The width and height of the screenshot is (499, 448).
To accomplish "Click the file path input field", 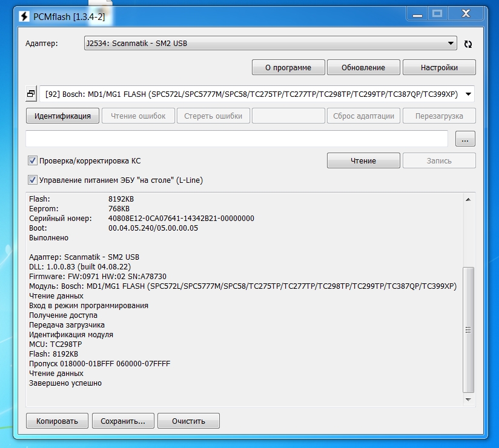I will tap(236, 139).
